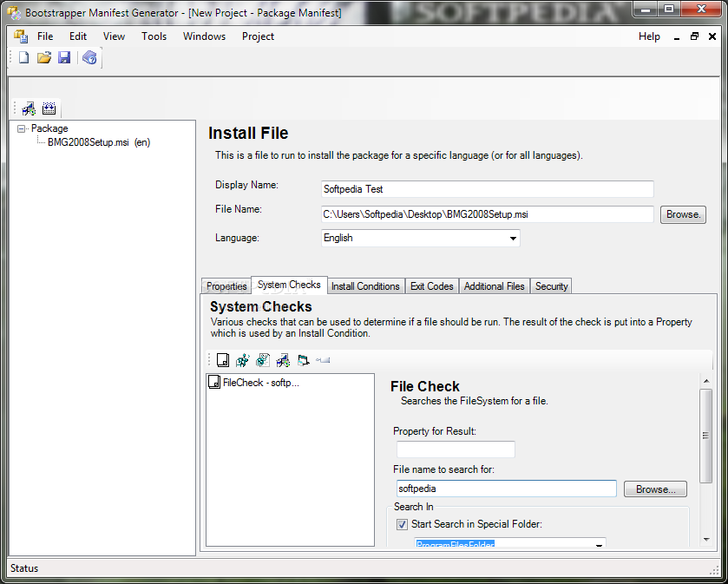Viewport: 728px width, 584px height.
Task: Open the View menu
Action: pyautogui.click(x=114, y=36)
